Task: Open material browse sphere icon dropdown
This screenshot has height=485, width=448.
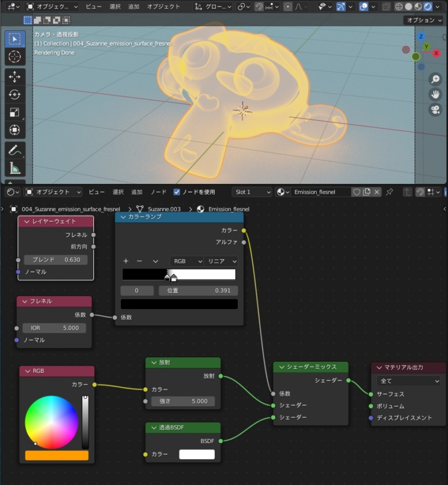Action: point(283,192)
